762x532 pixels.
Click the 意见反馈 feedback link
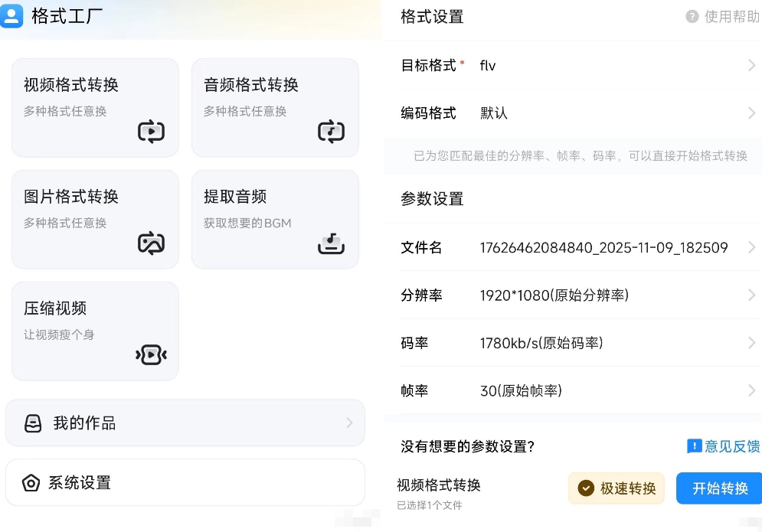tap(723, 446)
